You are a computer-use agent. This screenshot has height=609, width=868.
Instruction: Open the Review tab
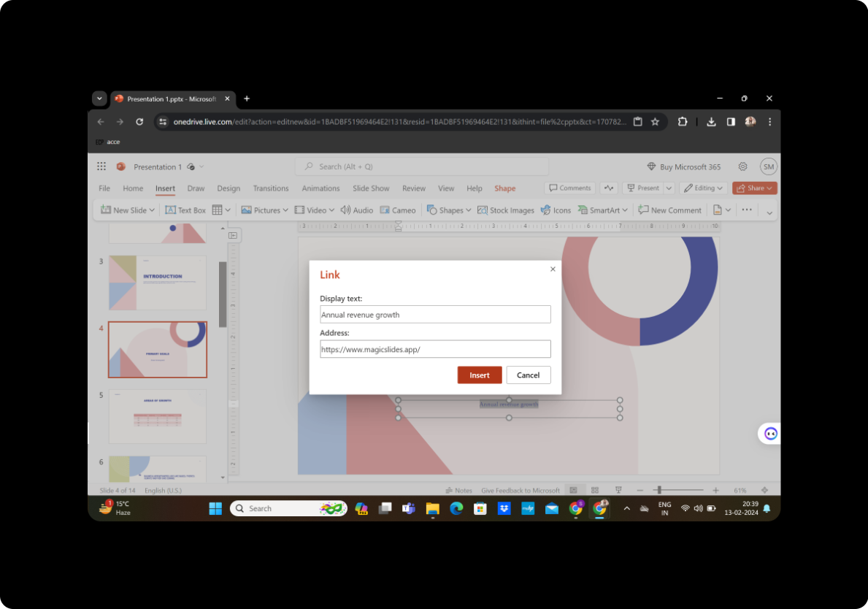413,188
